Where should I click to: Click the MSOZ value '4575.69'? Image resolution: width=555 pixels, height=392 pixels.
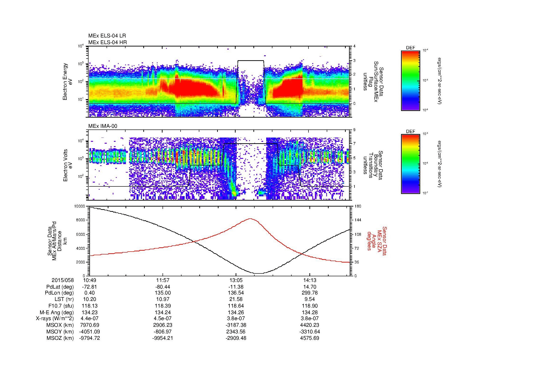tap(310, 338)
